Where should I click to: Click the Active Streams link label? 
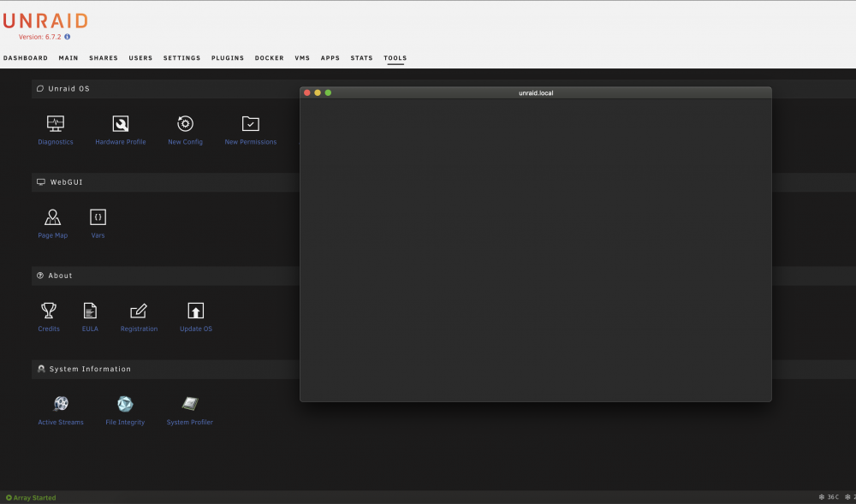click(61, 422)
